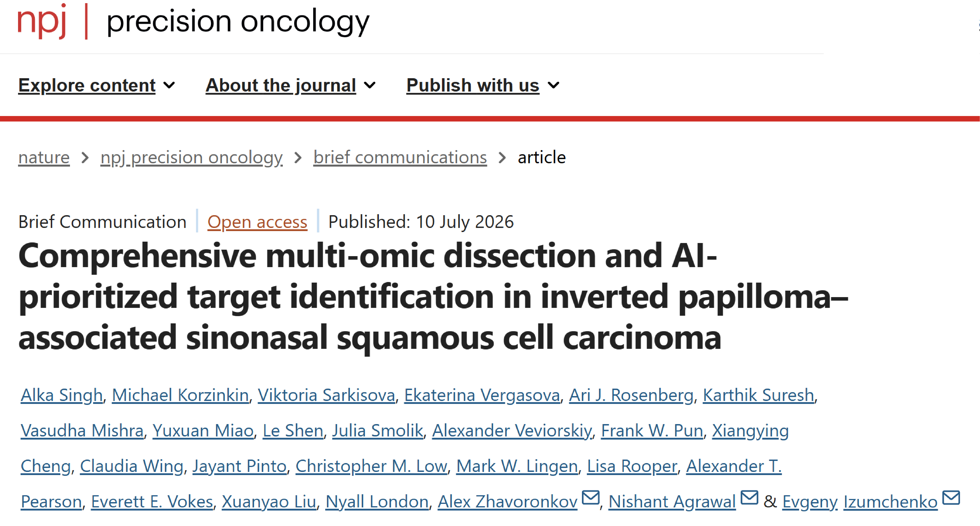Open author Lisa Rooper's link

[x=632, y=466]
